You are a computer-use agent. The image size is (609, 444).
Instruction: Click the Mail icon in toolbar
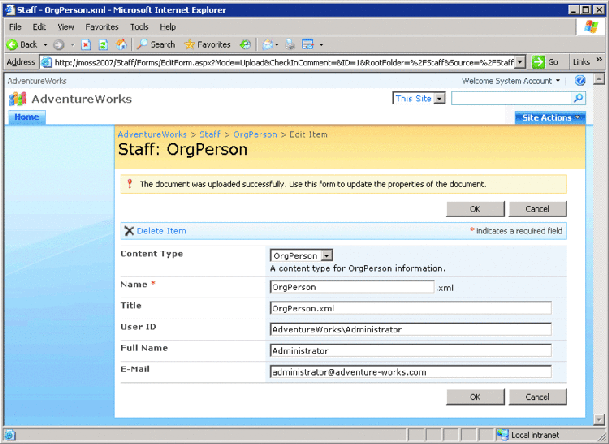[268, 45]
